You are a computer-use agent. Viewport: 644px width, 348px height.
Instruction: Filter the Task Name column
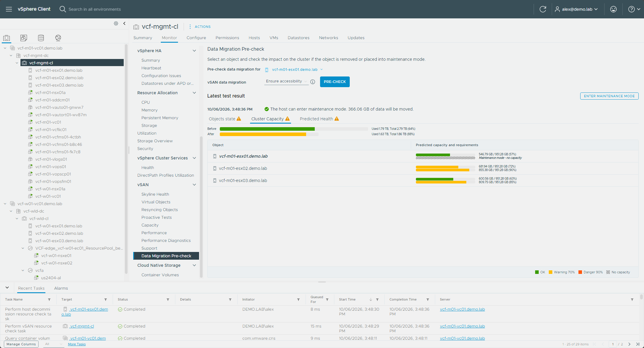tap(49, 300)
